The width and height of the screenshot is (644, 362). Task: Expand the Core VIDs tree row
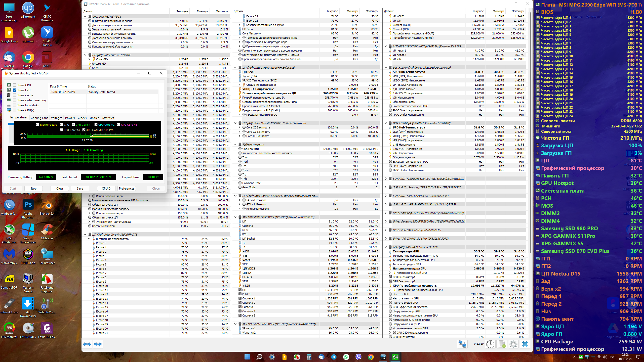coord(89,59)
